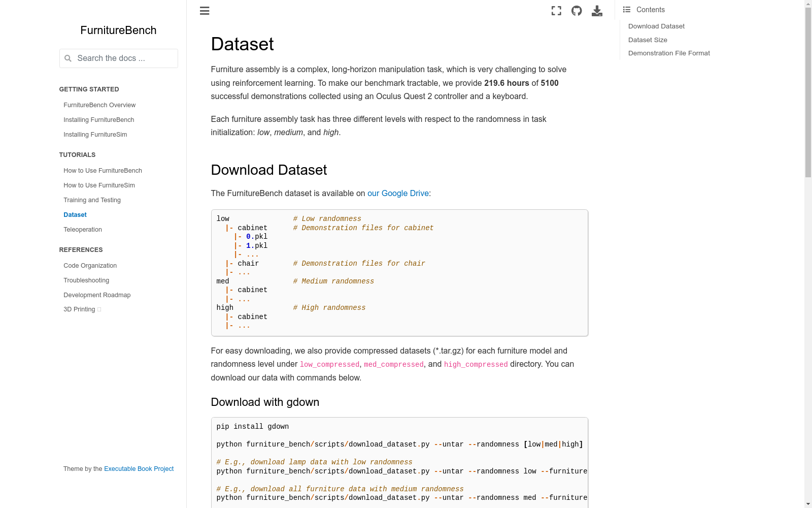
Task: Click the Download with gdown heading
Action: [265, 402]
